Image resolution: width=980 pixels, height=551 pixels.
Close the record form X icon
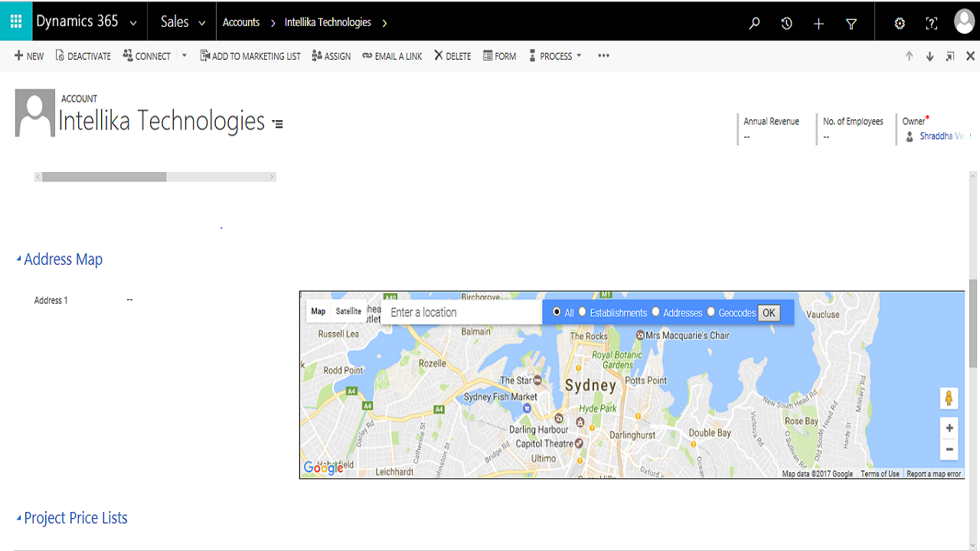coord(971,56)
